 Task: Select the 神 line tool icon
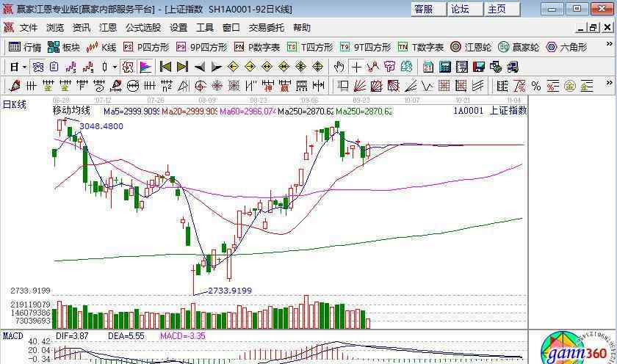pyautogui.click(x=268, y=86)
